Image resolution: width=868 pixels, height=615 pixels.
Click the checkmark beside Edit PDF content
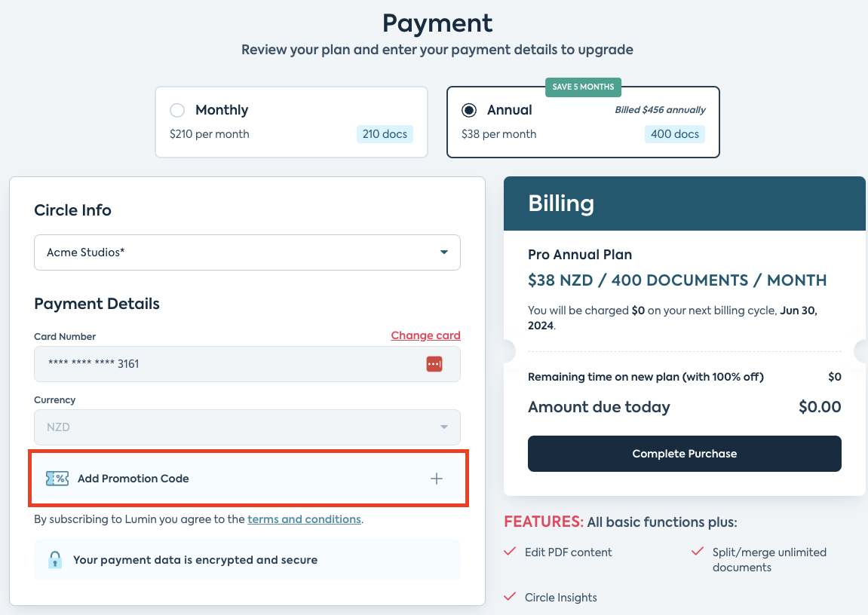coord(509,552)
